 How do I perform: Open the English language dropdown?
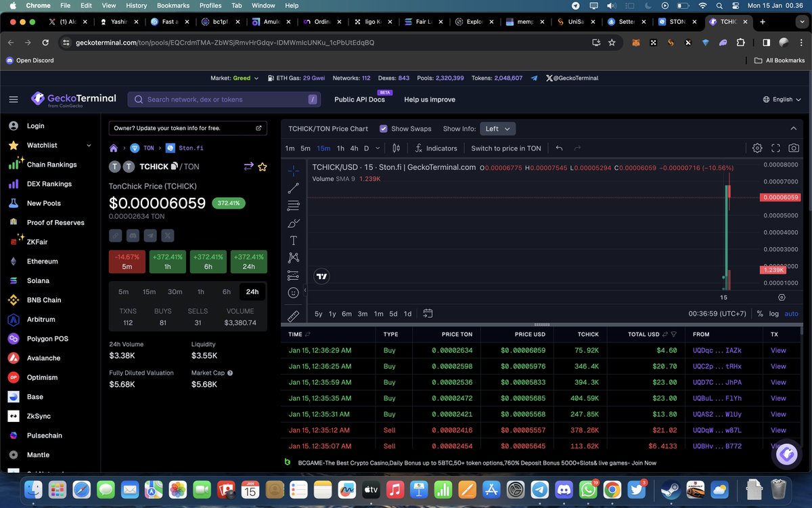click(782, 100)
